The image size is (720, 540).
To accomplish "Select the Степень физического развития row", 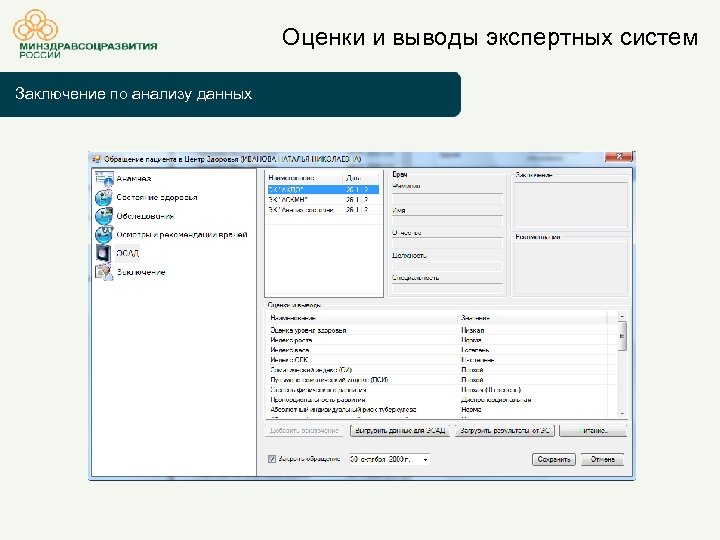I will coord(442,390).
